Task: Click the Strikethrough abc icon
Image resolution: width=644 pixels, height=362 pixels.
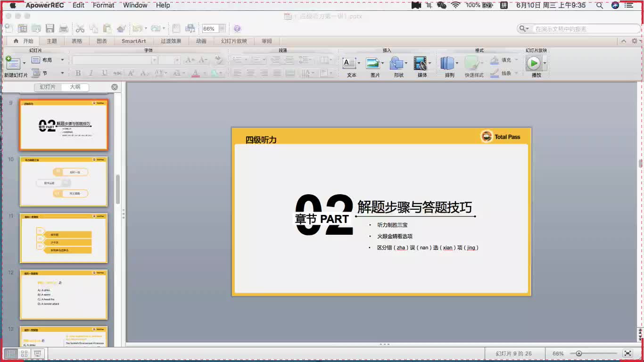Action: click(118, 73)
